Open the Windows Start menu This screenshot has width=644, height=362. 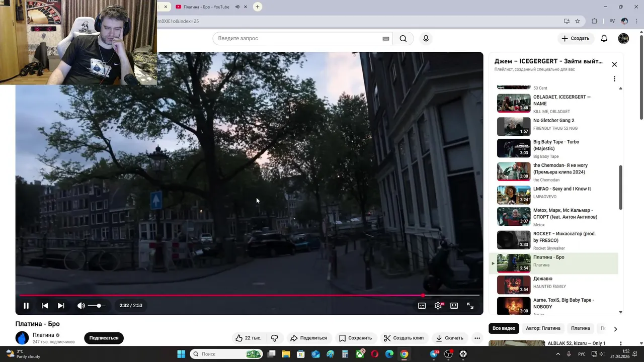(x=181, y=354)
